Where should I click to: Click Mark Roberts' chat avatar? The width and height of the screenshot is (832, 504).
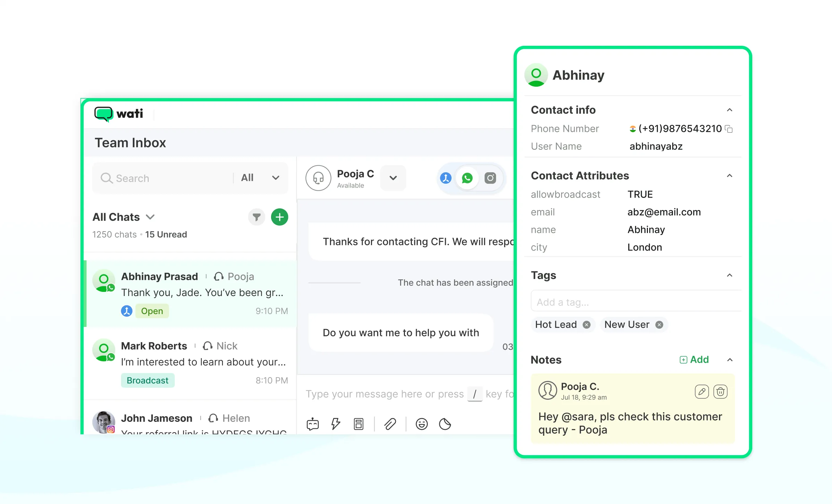[x=104, y=350]
